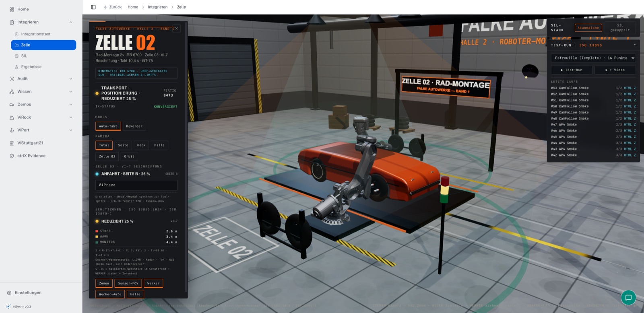Open HTML report for run #53
The width and height of the screenshot is (644, 313).
628,88
